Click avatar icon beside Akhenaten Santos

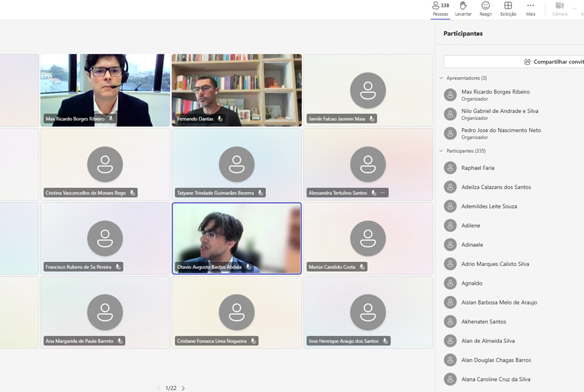[450, 321]
